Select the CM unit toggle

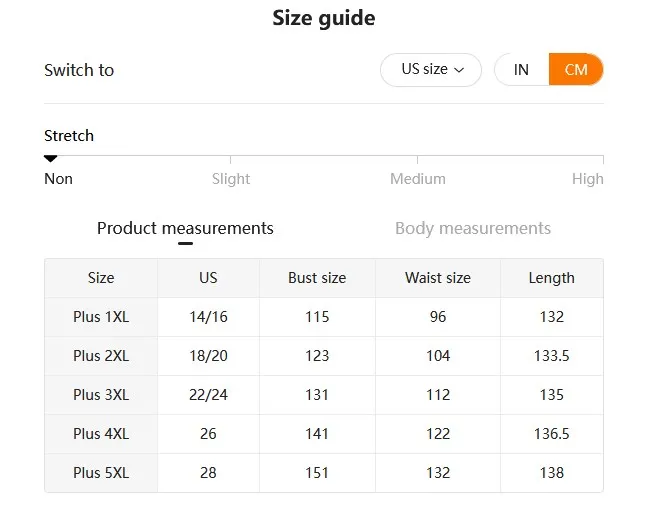[x=576, y=70]
